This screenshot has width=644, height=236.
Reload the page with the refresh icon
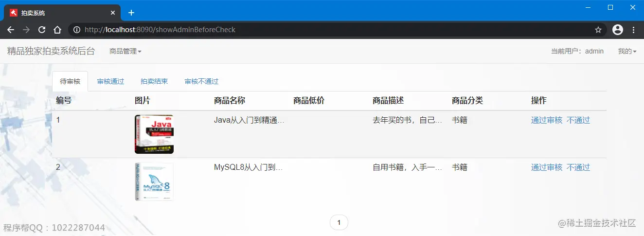pyautogui.click(x=42, y=30)
